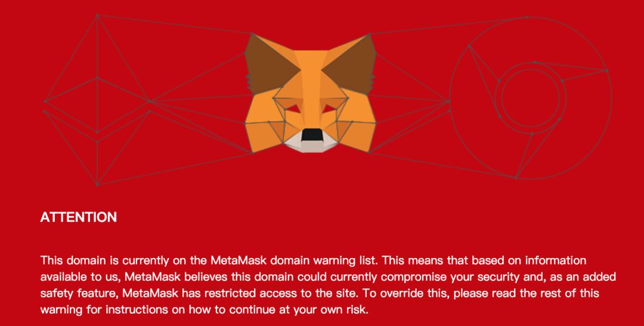Click the fox's left brown ear
This screenshot has width=644, height=326.
(267, 61)
